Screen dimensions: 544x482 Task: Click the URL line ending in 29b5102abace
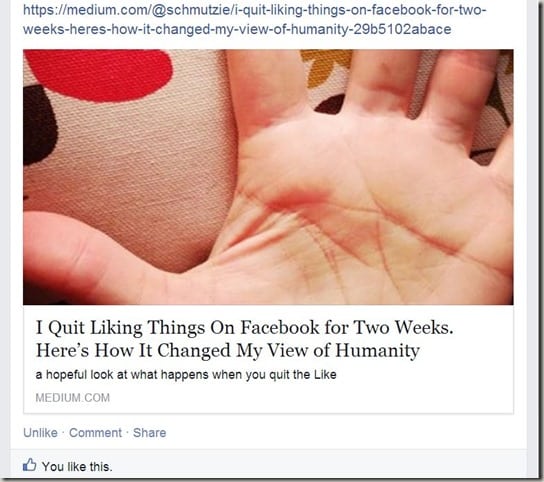pyautogui.click(x=237, y=29)
